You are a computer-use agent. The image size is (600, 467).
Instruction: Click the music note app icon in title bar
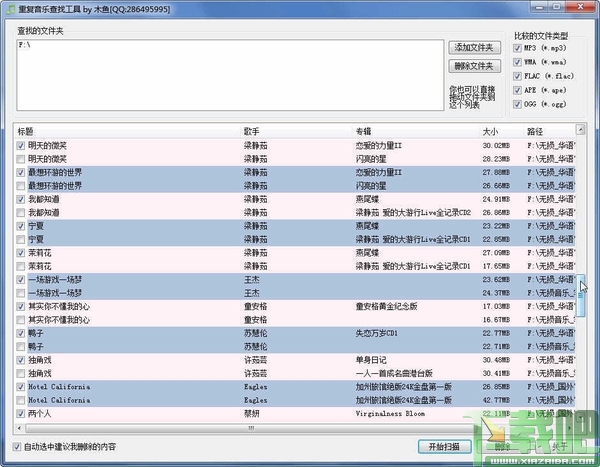(x=11, y=9)
